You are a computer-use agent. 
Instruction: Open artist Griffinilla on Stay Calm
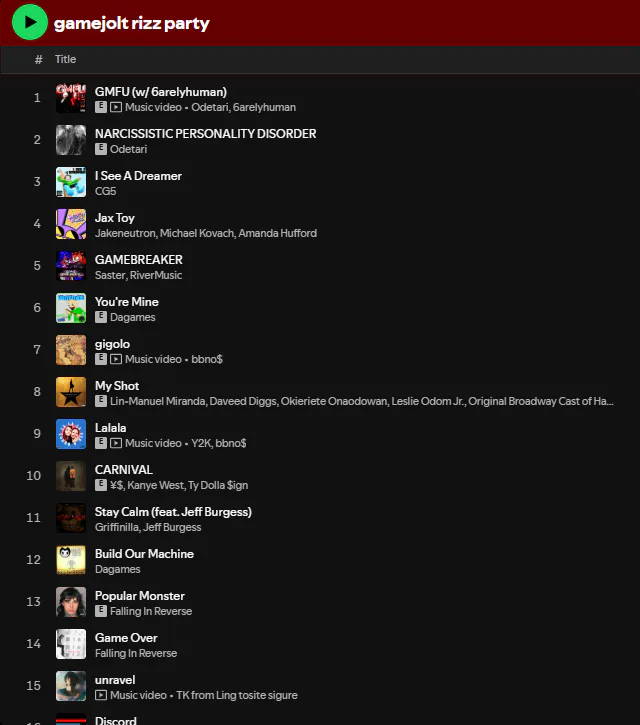pyautogui.click(x=117, y=528)
